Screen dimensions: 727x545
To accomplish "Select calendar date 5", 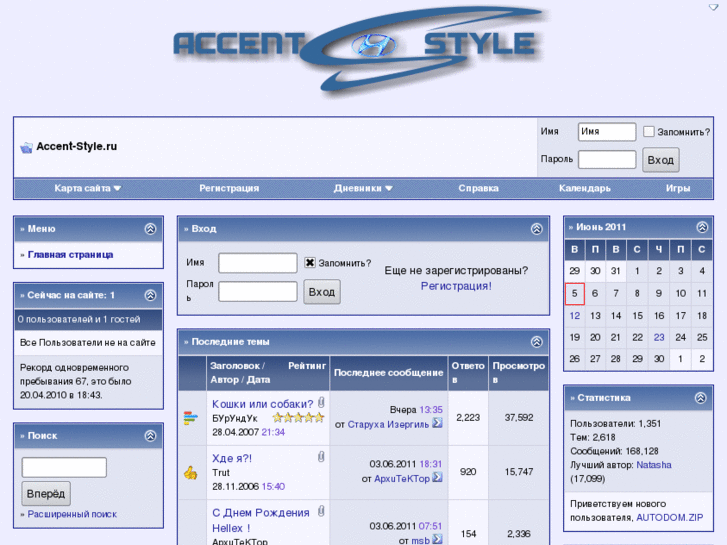I will 574,294.
